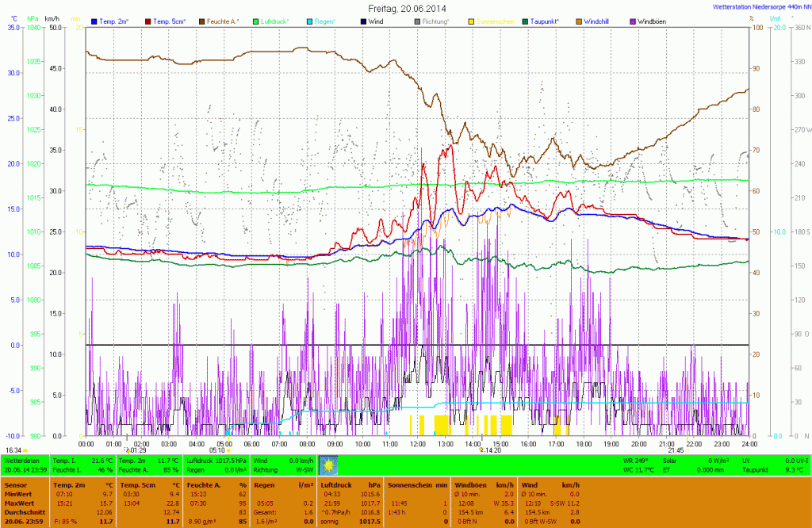Click the yellow Sonnenschein legend square
Screen dimensions: 812x528
click(x=472, y=21)
